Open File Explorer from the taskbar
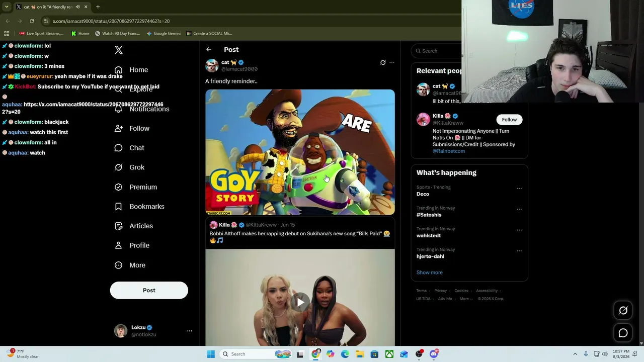Viewport: 644px width, 362px height. coord(360,354)
